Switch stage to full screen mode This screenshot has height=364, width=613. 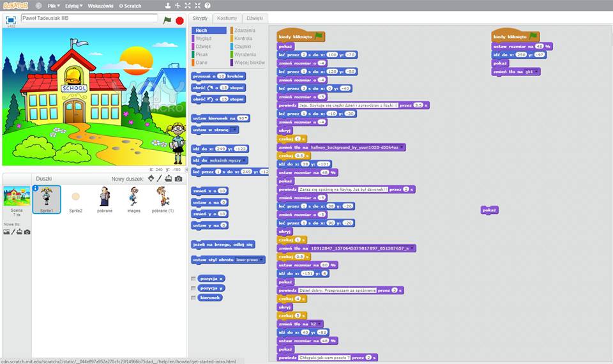pos(10,20)
